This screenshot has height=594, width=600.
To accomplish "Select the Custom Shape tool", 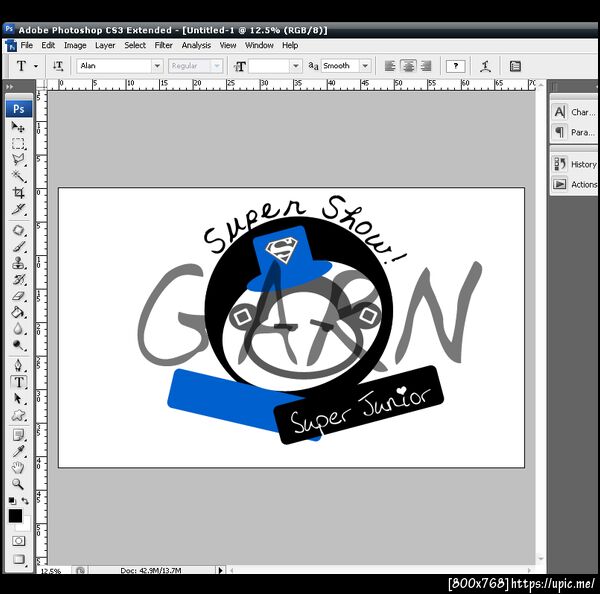I will [18, 415].
